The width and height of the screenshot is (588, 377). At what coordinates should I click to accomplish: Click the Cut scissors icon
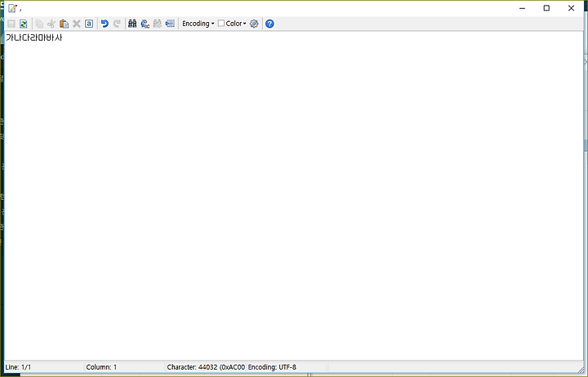pyautogui.click(x=51, y=24)
